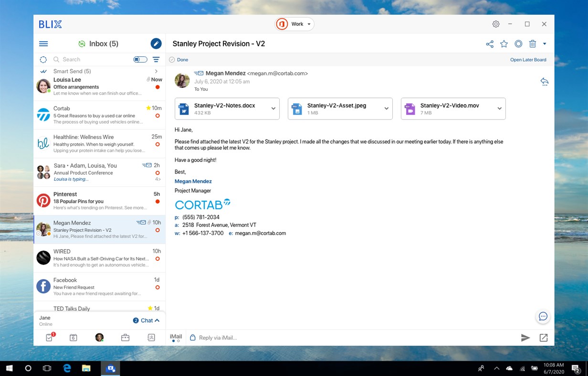
Task: Toggle unread circle on Facebook email
Action: pyautogui.click(x=157, y=288)
